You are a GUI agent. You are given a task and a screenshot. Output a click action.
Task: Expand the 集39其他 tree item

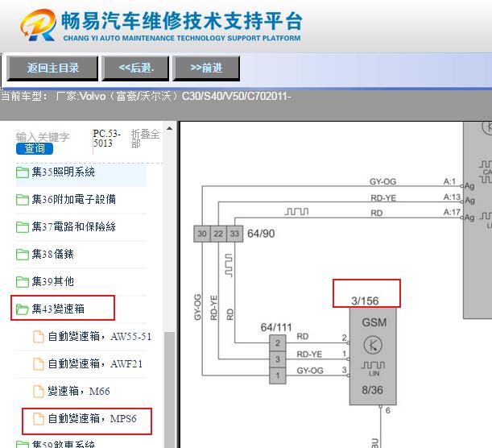[52, 281]
